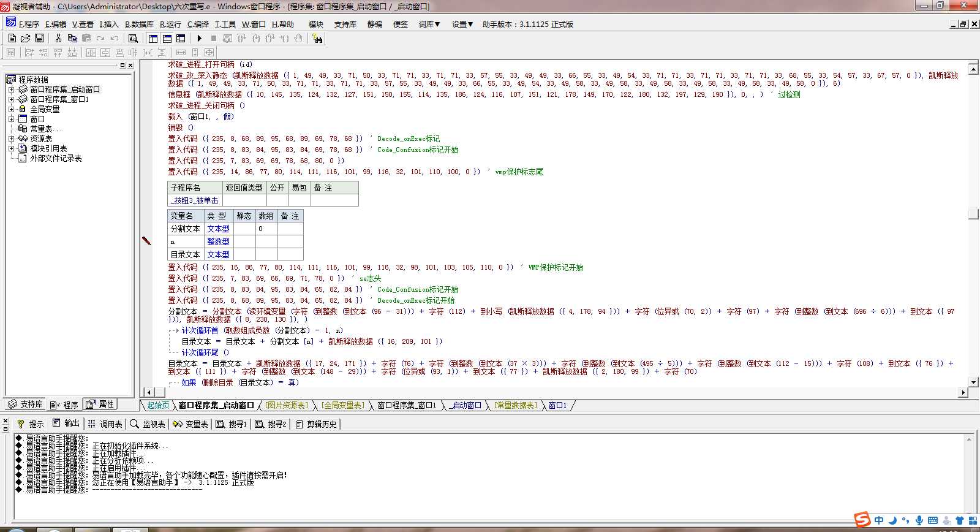Switch to the 窗口程序集_窗口1 tab
The width and height of the screenshot is (980, 532).
tap(406, 405)
